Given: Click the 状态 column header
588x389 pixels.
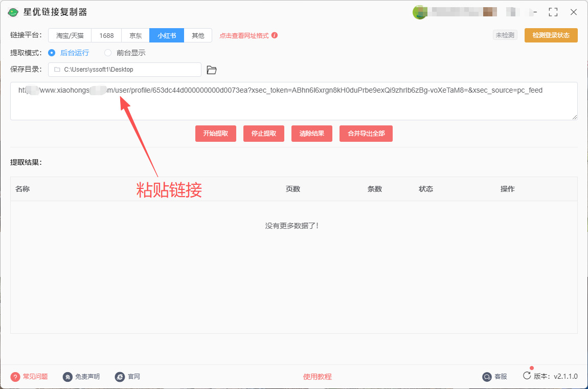Looking at the screenshot, I should (x=426, y=189).
